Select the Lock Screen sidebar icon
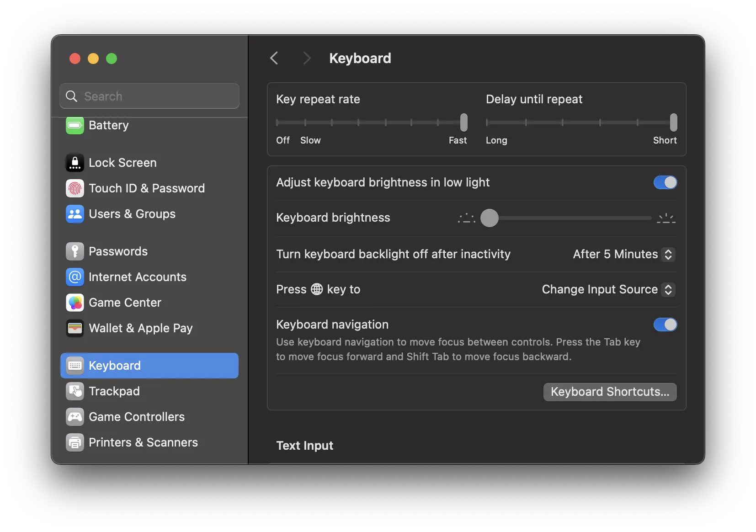Image resolution: width=756 pixels, height=532 pixels. [75, 163]
